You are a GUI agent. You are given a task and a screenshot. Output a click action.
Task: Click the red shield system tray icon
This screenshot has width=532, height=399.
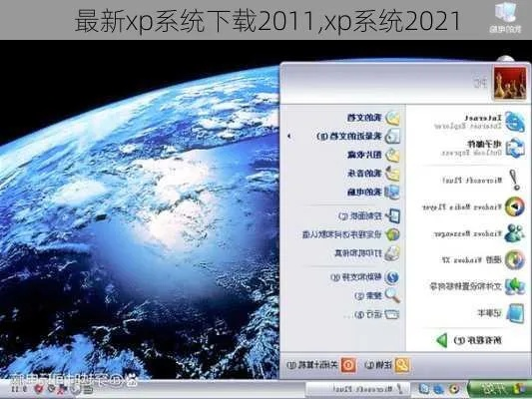pos(39,389)
